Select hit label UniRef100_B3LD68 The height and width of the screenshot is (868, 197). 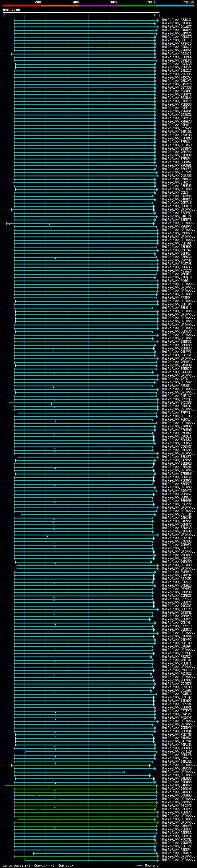point(177,443)
